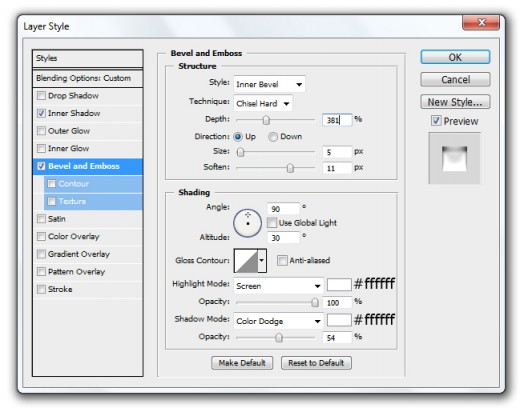
Task: Open the Technique dropdown showing Chisel Hard
Action: 263,104
